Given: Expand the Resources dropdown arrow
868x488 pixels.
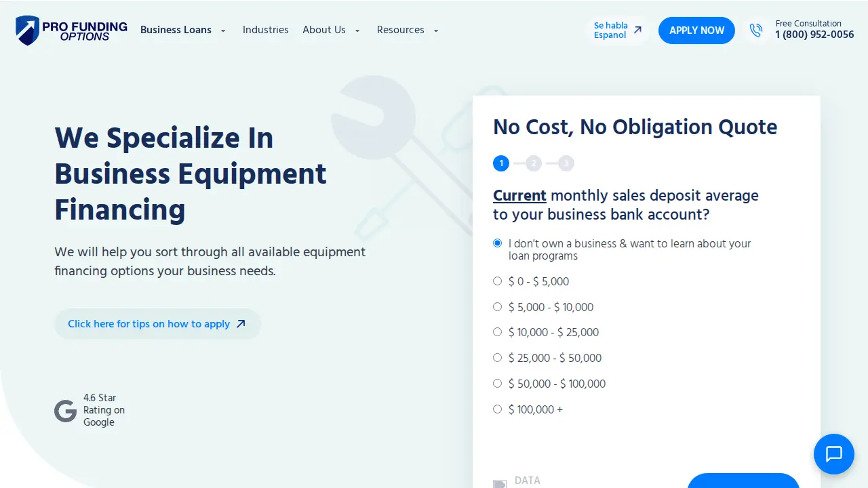Looking at the screenshot, I should [436, 31].
